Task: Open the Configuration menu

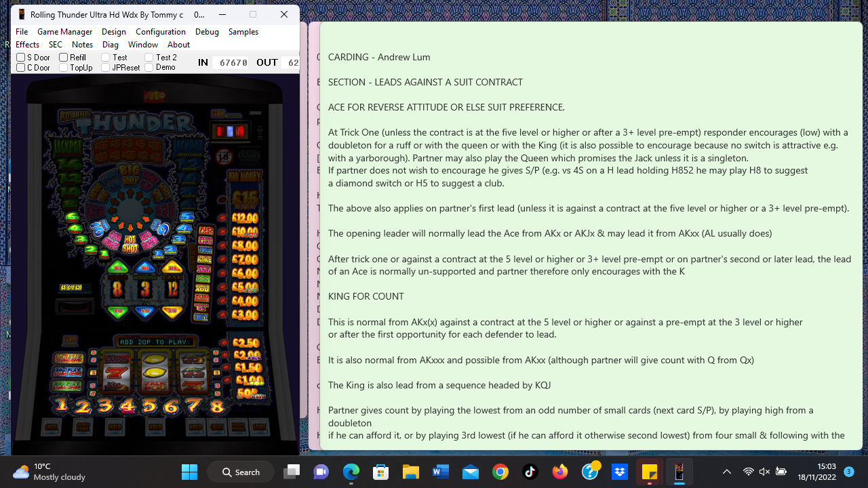Action: [161, 32]
